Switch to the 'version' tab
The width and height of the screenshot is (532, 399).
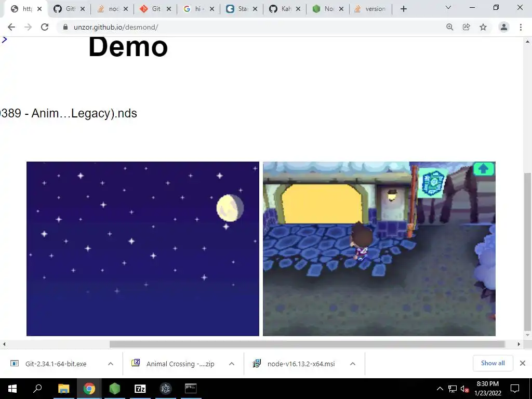point(370,9)
